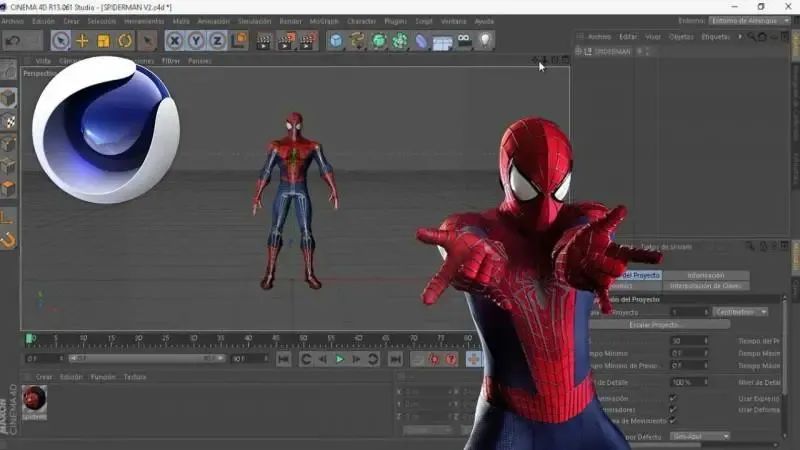Go to end of animation
This screenshot has height=450, width=800.
pyautogui.click(x=395, y=359)
